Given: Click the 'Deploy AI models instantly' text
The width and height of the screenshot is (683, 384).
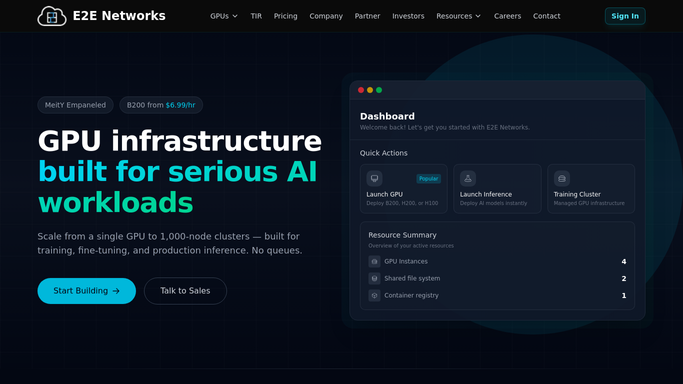Looking at the screenshot, I should [493, 203].
